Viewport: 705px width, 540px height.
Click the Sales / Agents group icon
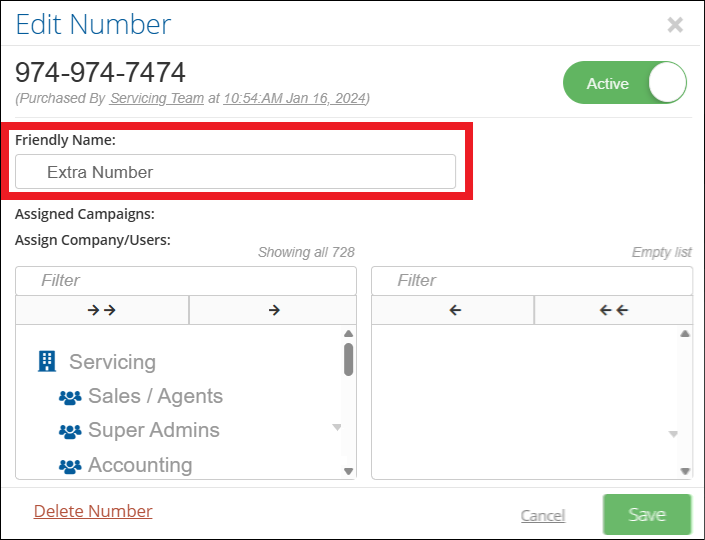[70, 397]
